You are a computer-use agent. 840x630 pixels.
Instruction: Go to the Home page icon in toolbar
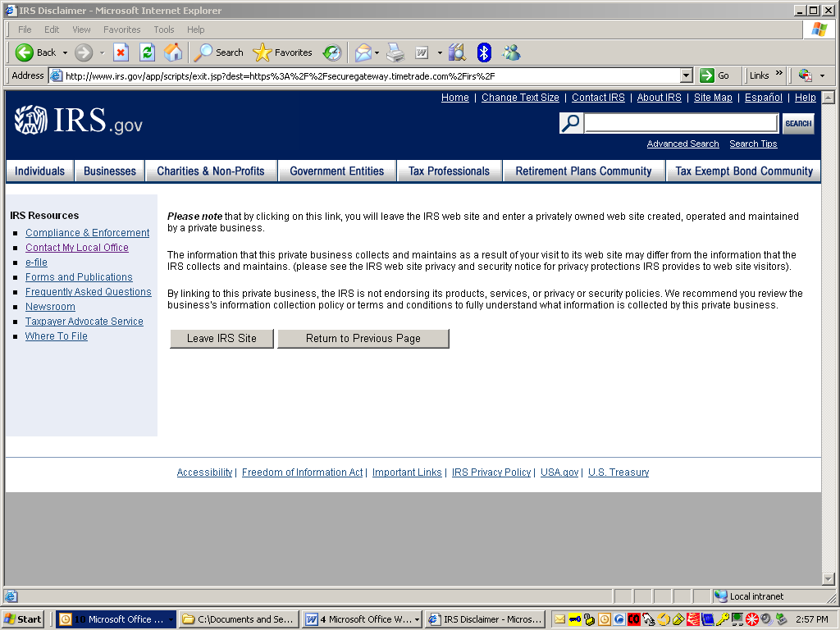point(173,52)
